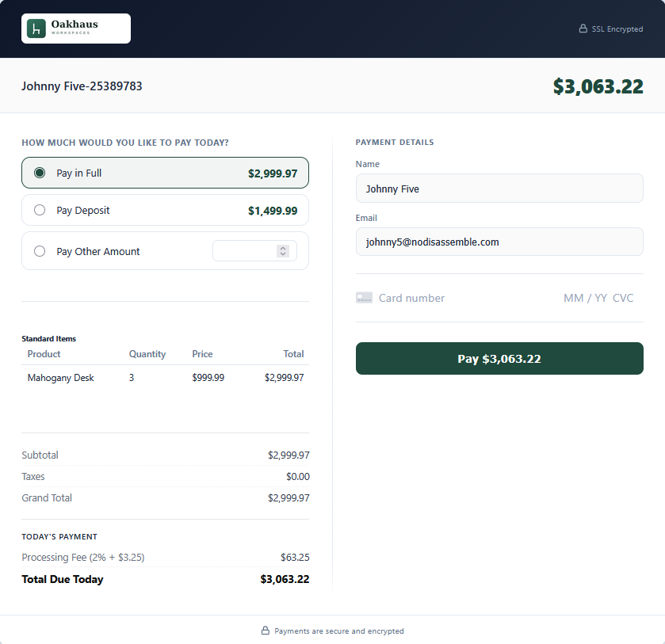Click the Payments are secure and encrypted text
Image resolution: width=665 pixels, height=644 pixels.
click(x=339, y=631)
